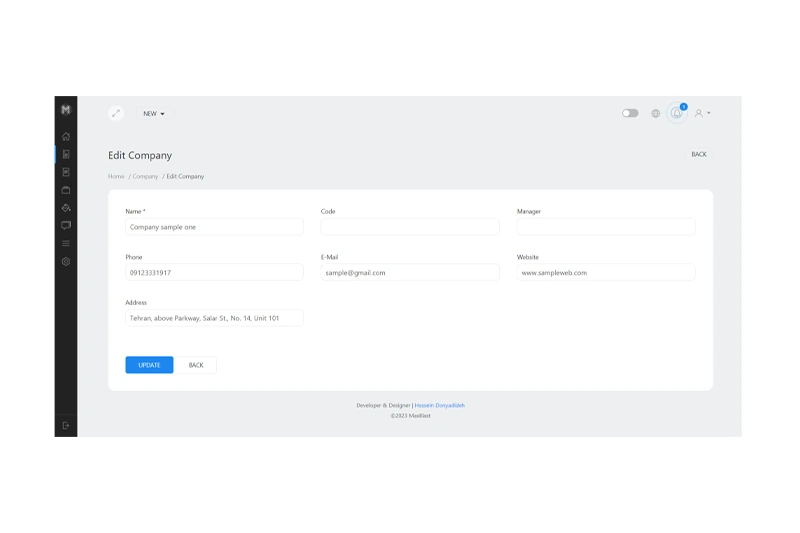Open the notifications bell icon
The height and width of the screenshot is (533, 800).
coord(677,113)
